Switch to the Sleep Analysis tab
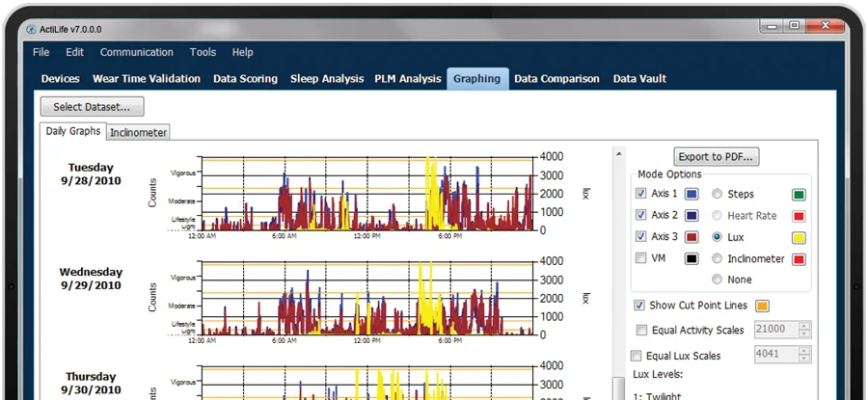This screenshot has width=868, height=400. (x=327, y=79)
